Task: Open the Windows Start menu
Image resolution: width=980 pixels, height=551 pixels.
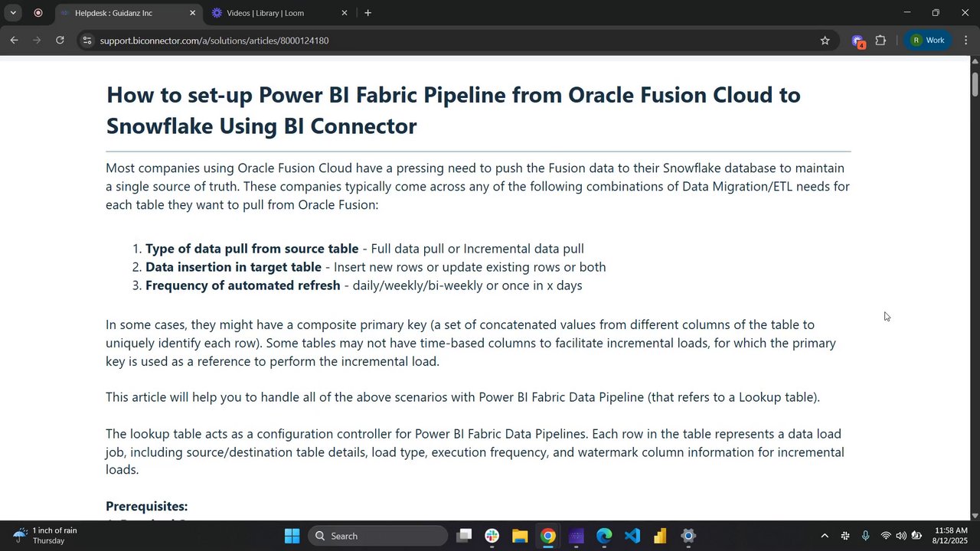Action: coord(292,536)
